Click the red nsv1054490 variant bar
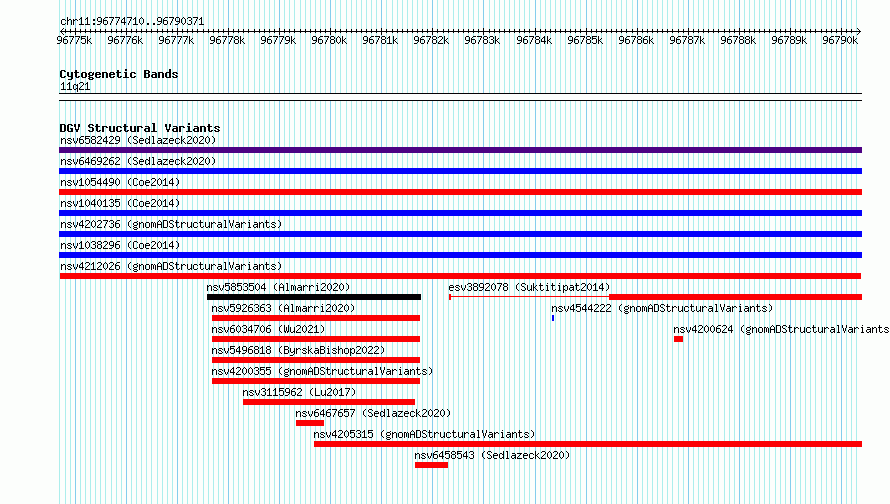Viewport: 890px width, 504px height. point(460,192)
